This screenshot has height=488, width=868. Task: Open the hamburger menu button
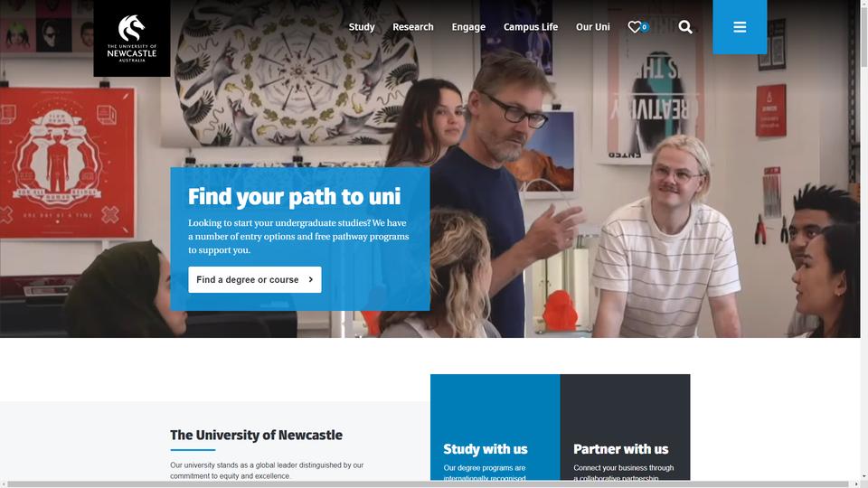[x=740, y=27]
